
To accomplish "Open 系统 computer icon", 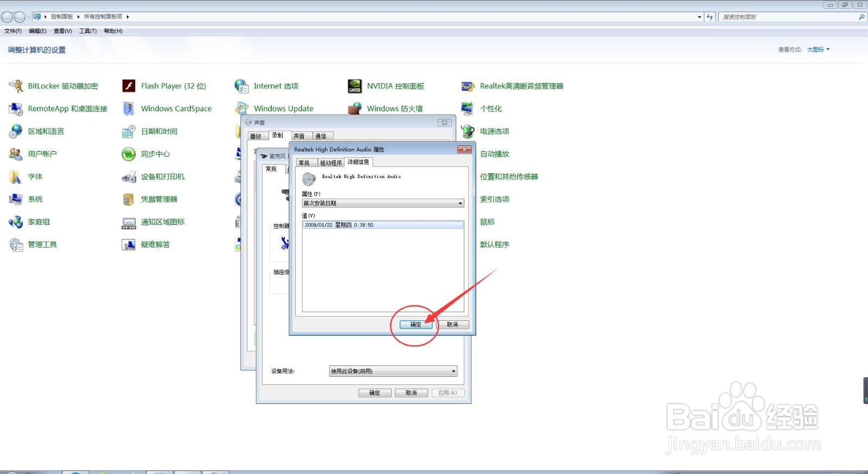I will click(x=16, y=199).
